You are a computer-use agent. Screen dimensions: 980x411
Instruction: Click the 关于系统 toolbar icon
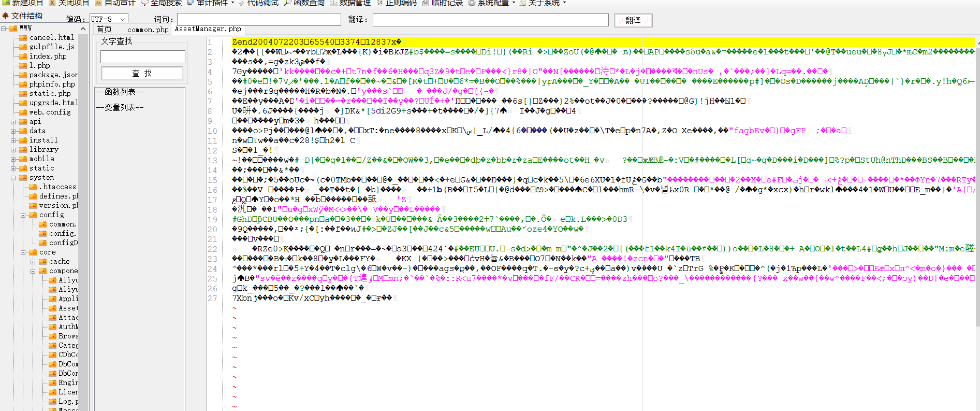click(x=523, y=3)
